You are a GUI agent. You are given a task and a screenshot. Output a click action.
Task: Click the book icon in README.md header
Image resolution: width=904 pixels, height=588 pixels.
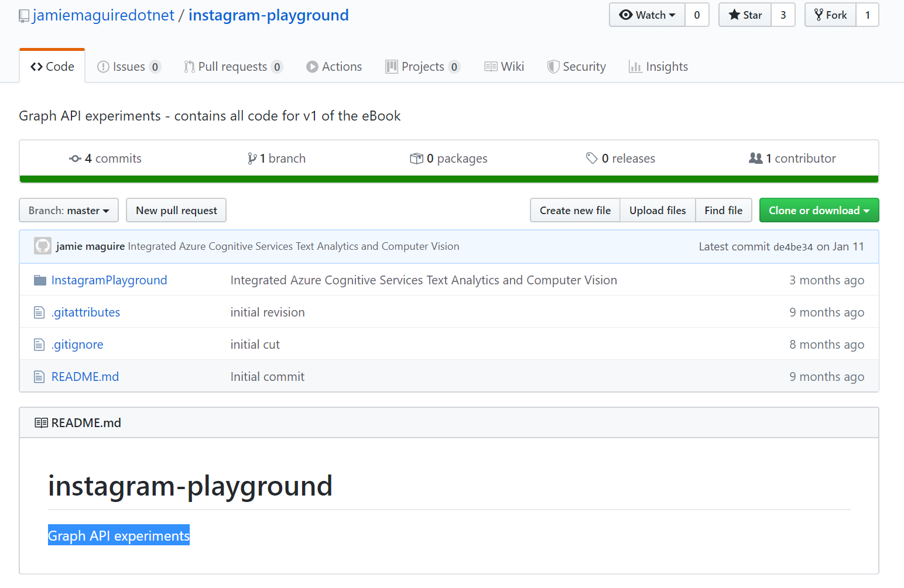[x=41, y=422]
